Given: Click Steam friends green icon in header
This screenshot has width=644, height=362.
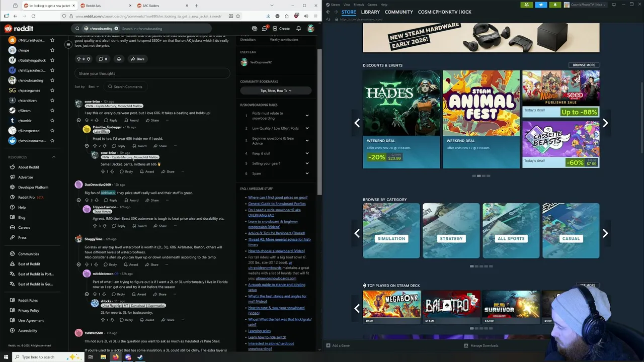Looking at the screenshot, I should click(x=526, y=5).
